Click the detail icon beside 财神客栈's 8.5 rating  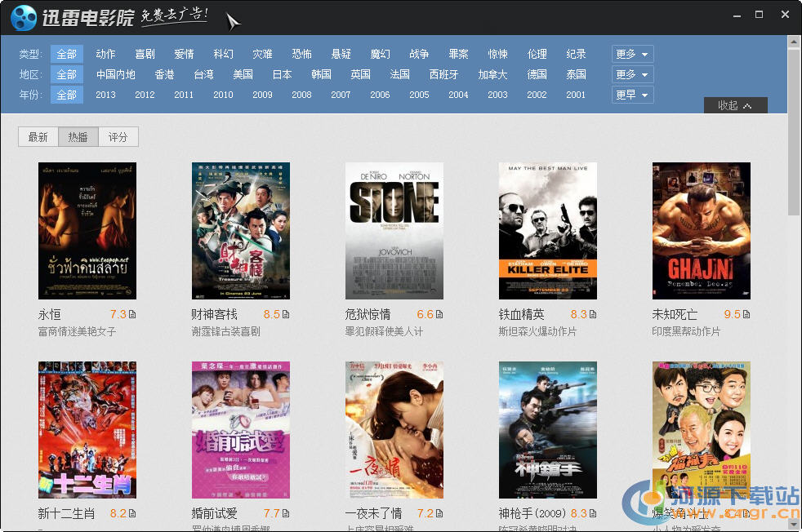point(286,314)
